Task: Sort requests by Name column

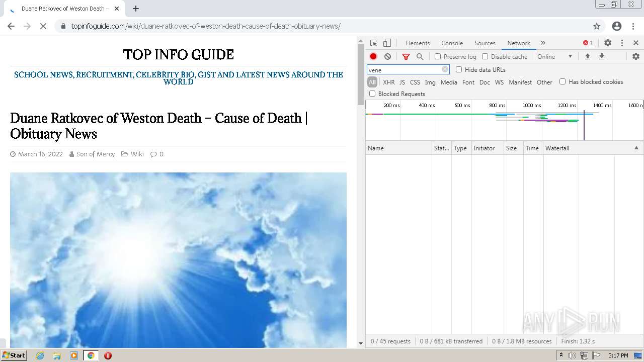Action: point(398,148)
